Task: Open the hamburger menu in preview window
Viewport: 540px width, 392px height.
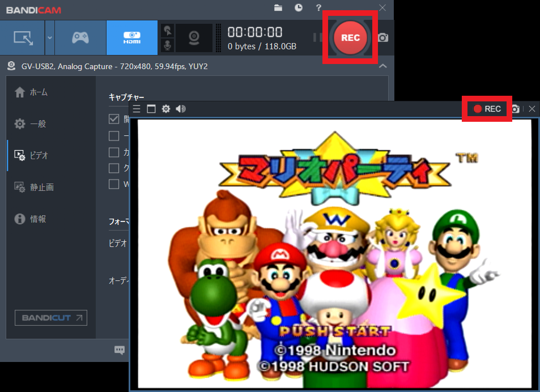Action: tap(137, 109)
